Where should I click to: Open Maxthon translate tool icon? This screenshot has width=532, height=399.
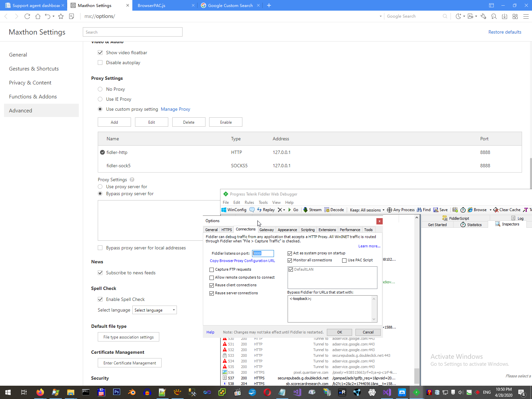coord(470,16)
